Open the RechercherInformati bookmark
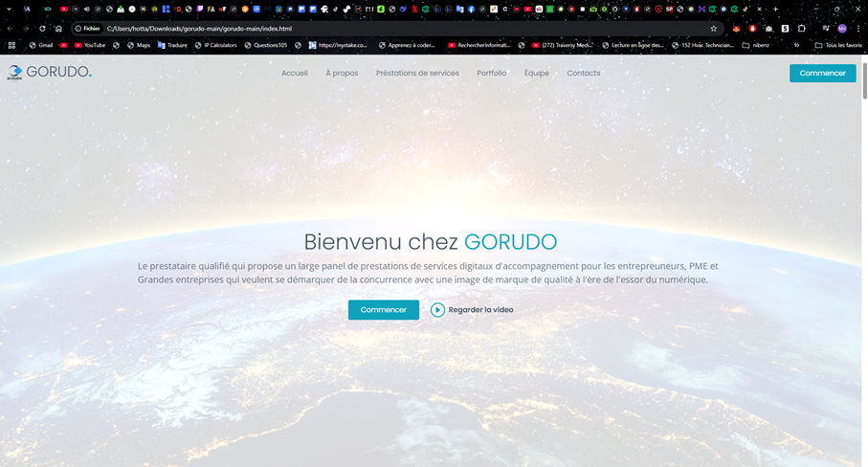Image resolution: width=868 pixels, height=467 pixels. pos(479,45)
